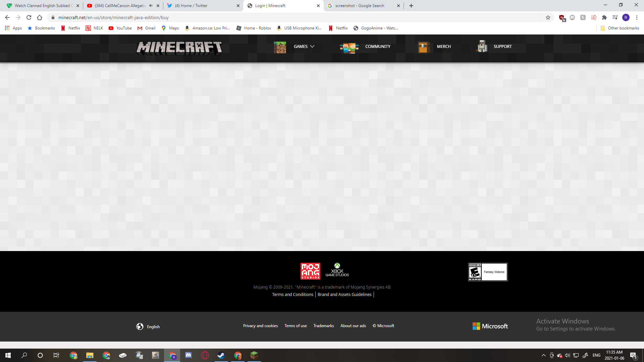Click the Support iron golem icon
644x362 pixels.
(482, 47)
